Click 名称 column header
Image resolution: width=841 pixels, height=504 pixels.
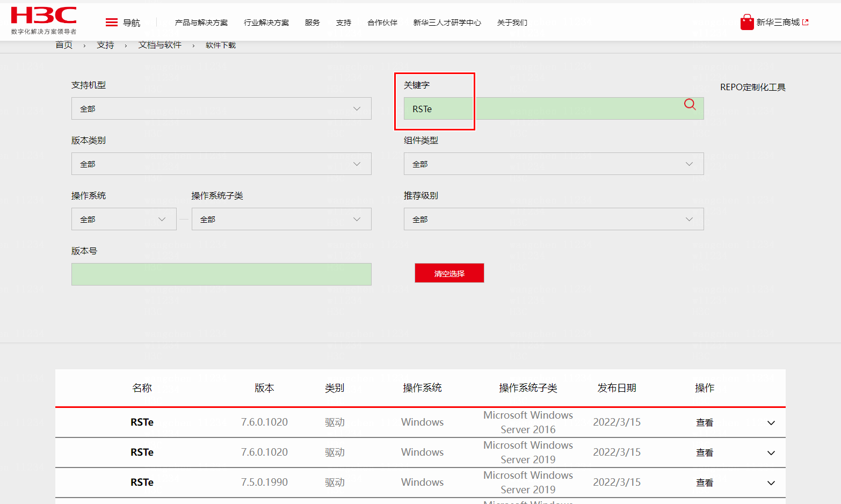coord(142,388)
